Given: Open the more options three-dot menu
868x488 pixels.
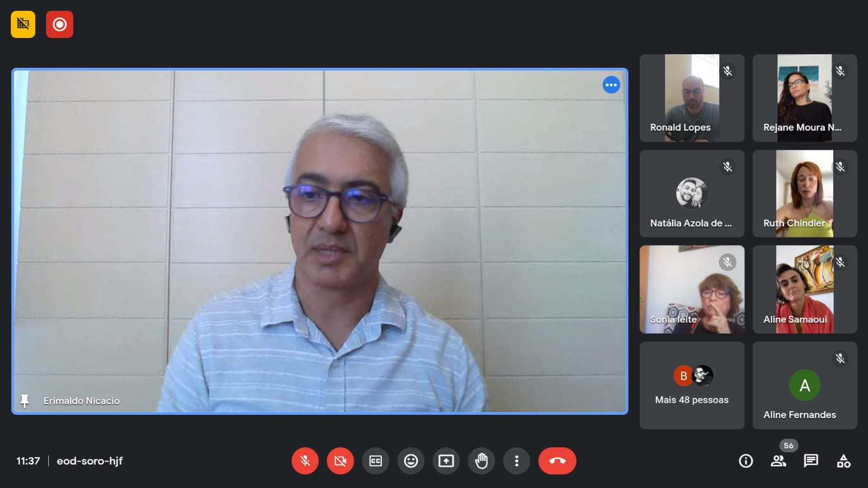Looking at the screenshot, I should point(516,461).
